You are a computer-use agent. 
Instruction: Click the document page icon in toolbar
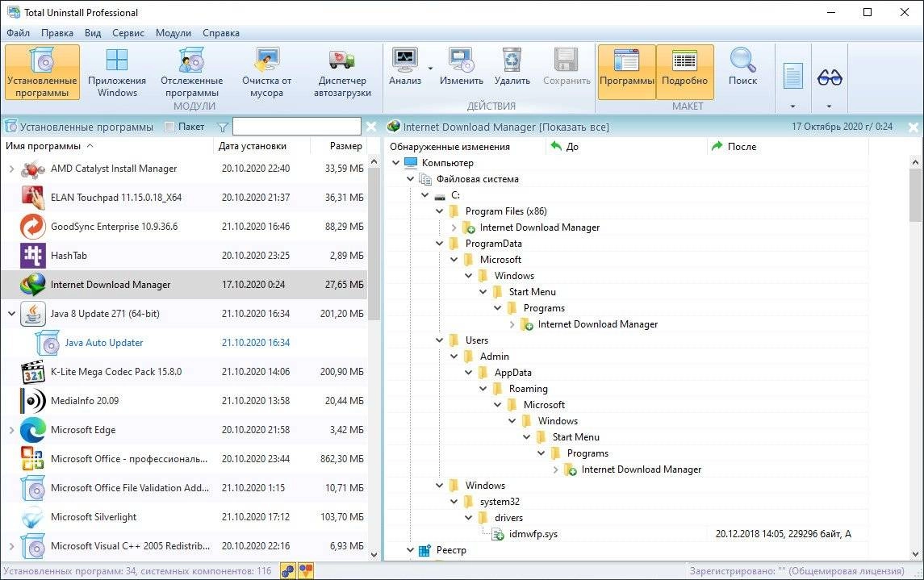click(x=792, y=77)
